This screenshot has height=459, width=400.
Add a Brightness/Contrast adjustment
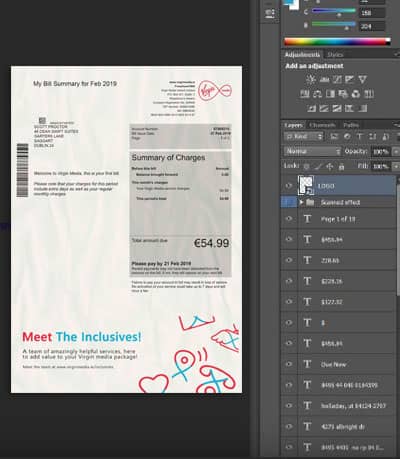click(x=311, y=79)
